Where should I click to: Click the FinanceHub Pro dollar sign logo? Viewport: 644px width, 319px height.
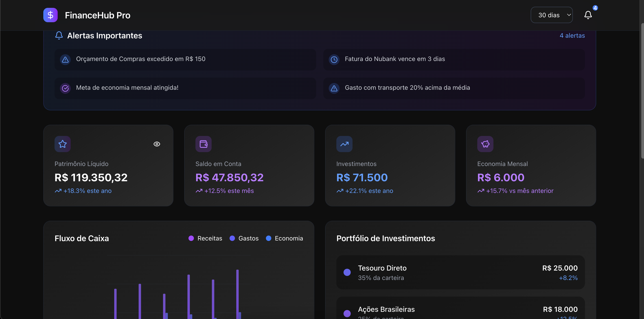tap(50, 15)
